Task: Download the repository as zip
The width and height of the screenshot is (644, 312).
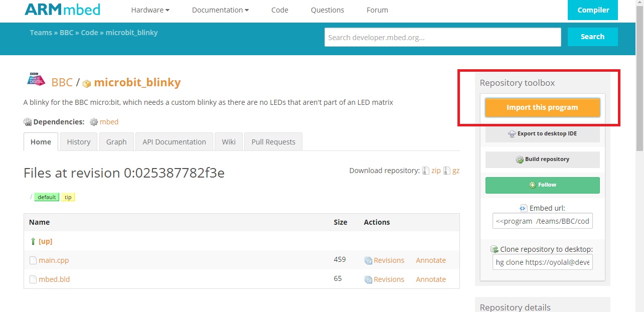Action: click(x=436, y=171)
